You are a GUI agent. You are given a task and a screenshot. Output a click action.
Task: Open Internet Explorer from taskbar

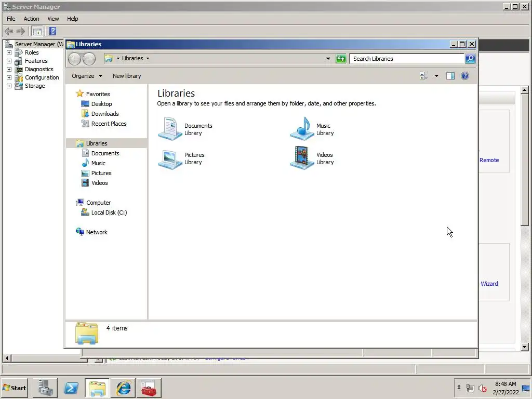click(x=123, y=388)
